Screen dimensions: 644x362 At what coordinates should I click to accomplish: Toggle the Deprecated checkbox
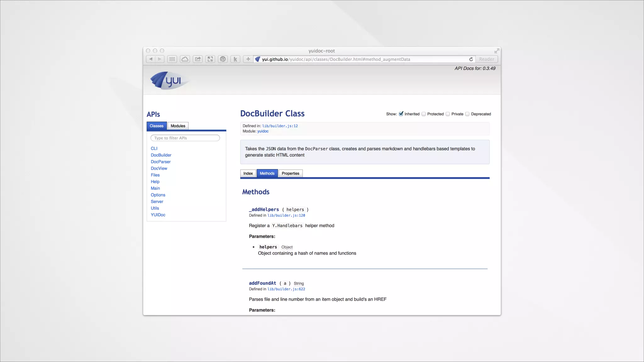[x=467, y=114]
